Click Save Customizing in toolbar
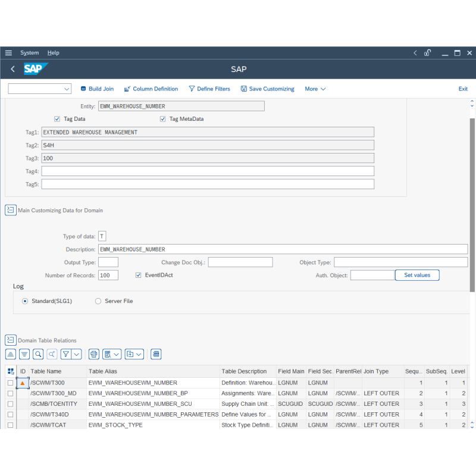Image resolution: width=476 pixels, height=476 pixels. (267, 89)
